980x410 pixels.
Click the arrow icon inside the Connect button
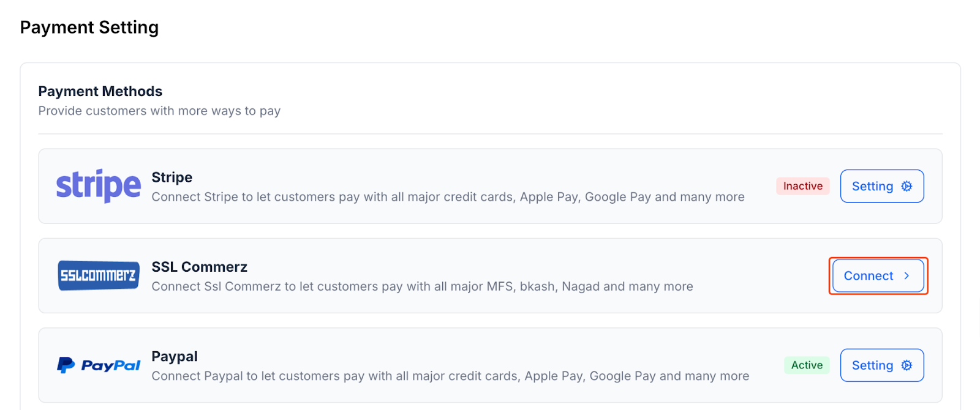pos(907,275)
